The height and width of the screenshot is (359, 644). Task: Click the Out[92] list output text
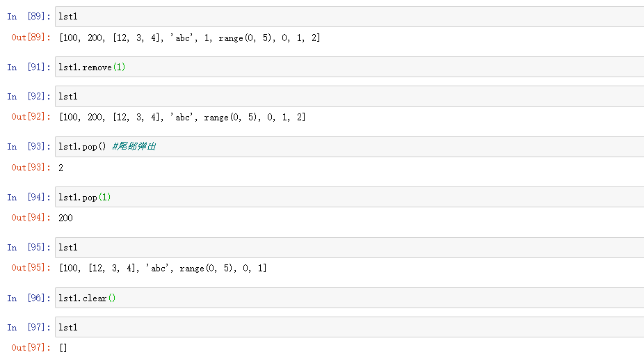point(182,118)
